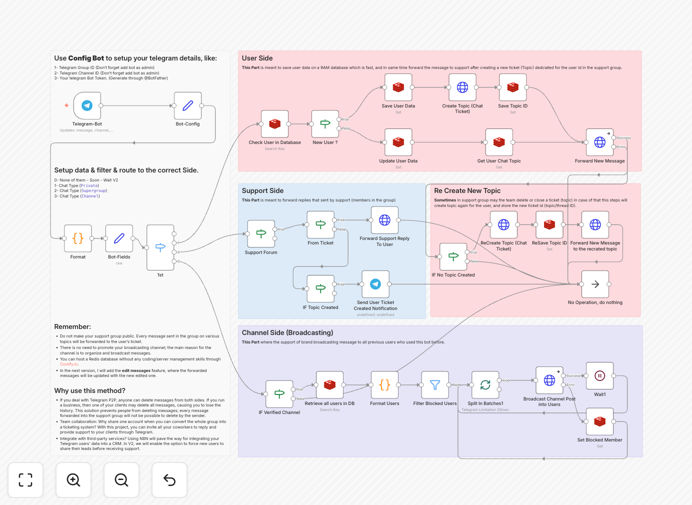Open the Format Users code node
This screenshot has width=692, height=505.
pyautogui.click(x=384, y=385)
